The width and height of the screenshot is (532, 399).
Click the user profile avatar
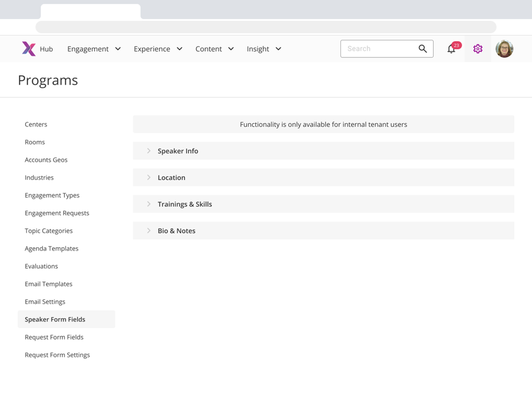(504, 49)
